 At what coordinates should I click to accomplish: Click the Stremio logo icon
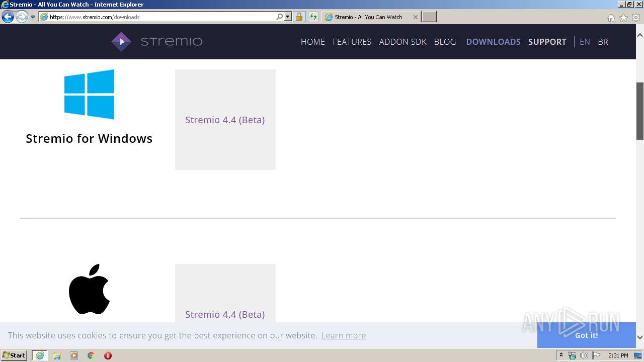pyautogui.click(x=121, y=42)
